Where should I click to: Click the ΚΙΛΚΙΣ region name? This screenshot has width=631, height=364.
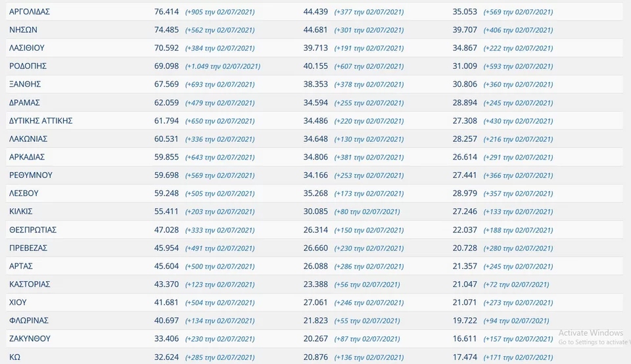[x=21, y=212]
